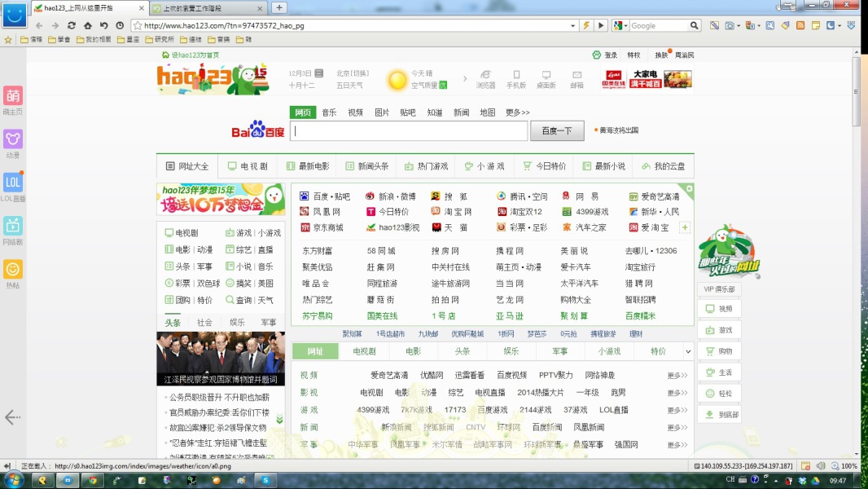
Task: Show hidden system tray icons arrow
Action: click(x=776, y=480)
